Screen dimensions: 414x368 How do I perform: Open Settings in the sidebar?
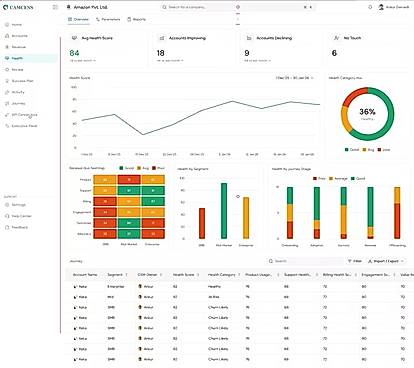point(18,205)
